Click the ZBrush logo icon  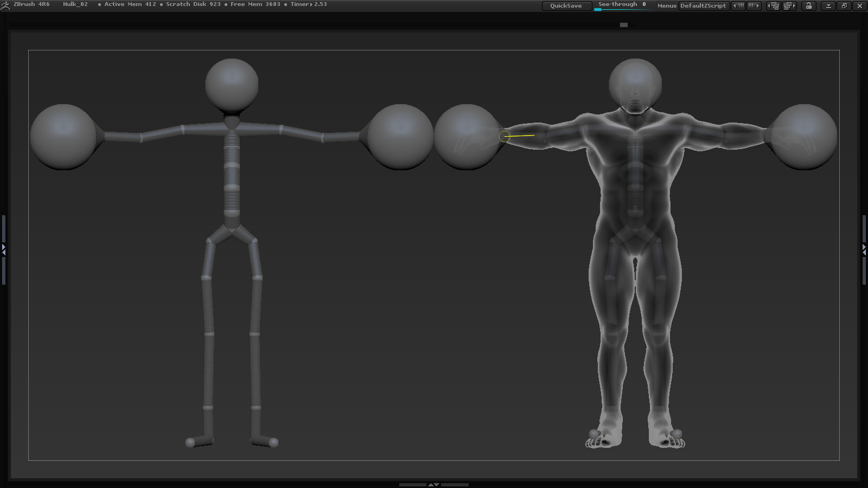(x=5, y=5)
